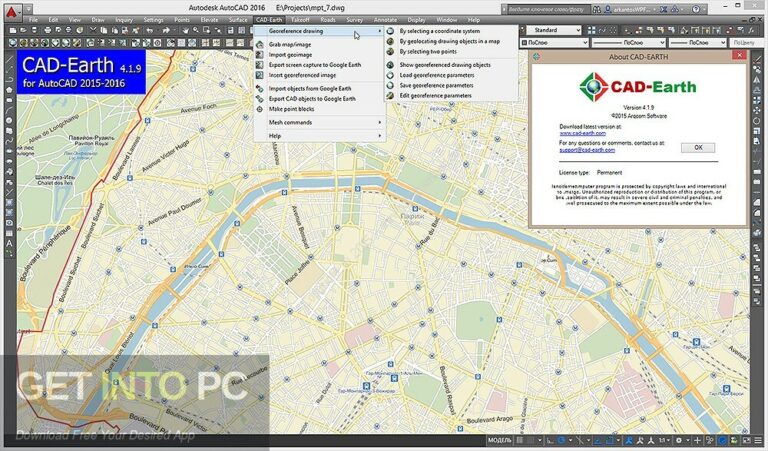The image size is (768, 451).
Task: Open the www.cad-earth.com link
Action: tap(582, 133)
